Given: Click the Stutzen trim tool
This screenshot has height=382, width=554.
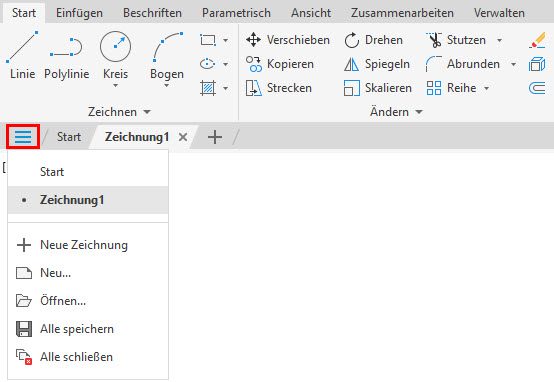Looking at the screenshot, I should point(456,40).
